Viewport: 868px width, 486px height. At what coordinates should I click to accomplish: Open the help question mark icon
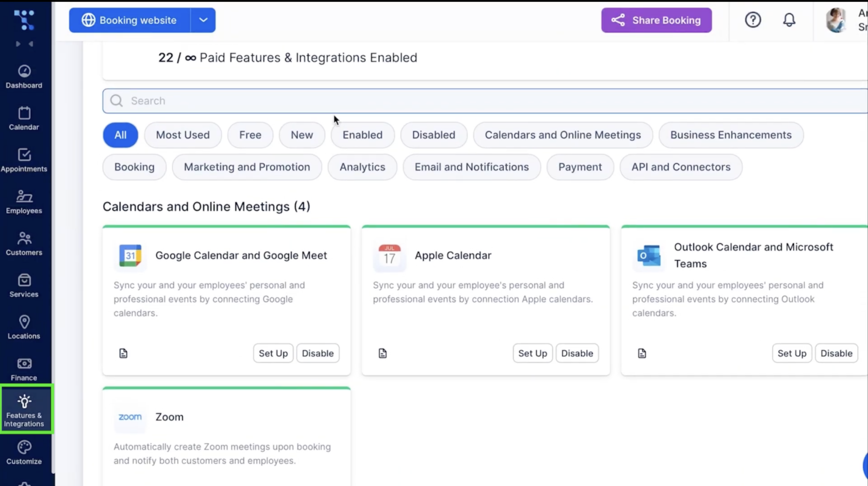pos(753,20)
